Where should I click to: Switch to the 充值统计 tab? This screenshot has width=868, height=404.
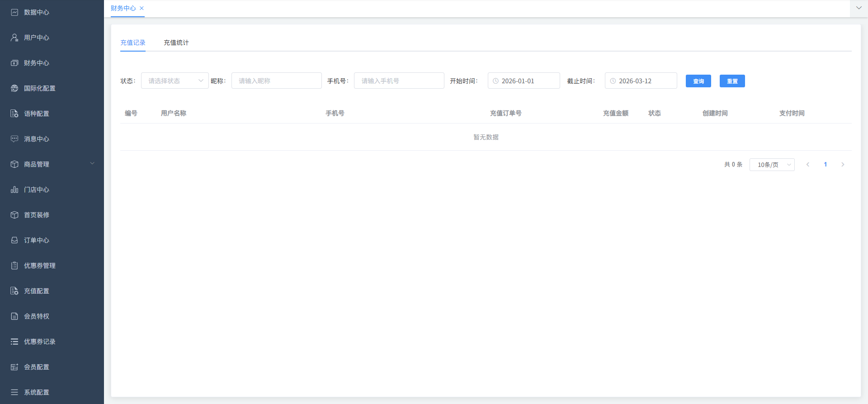176,43
